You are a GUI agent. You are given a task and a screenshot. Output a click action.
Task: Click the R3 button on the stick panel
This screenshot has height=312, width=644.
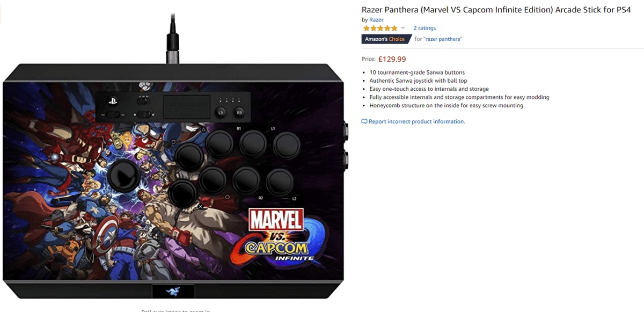[x=239, y=113]
